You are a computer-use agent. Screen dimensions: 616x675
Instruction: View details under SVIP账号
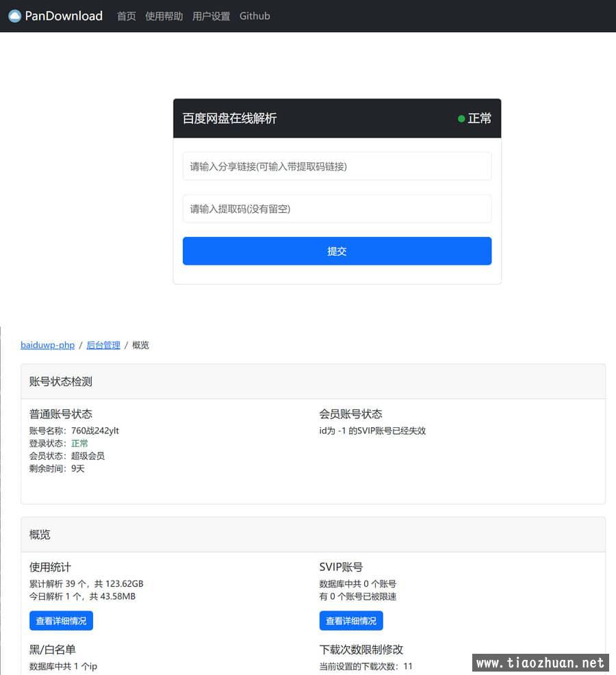[x=351, y=621]
